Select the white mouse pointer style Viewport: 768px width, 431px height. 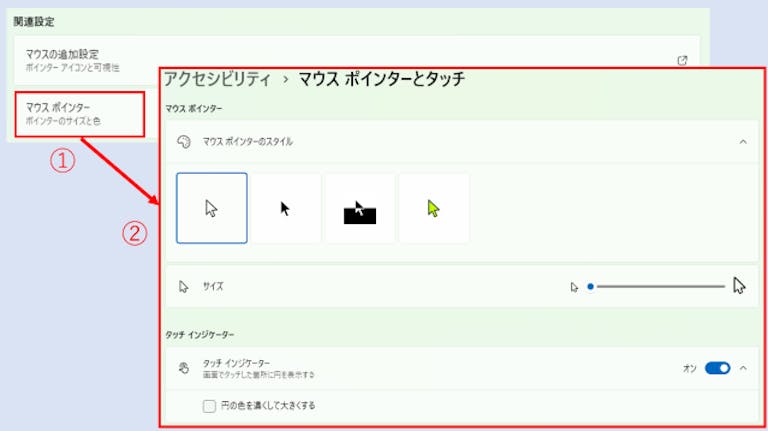212,208
